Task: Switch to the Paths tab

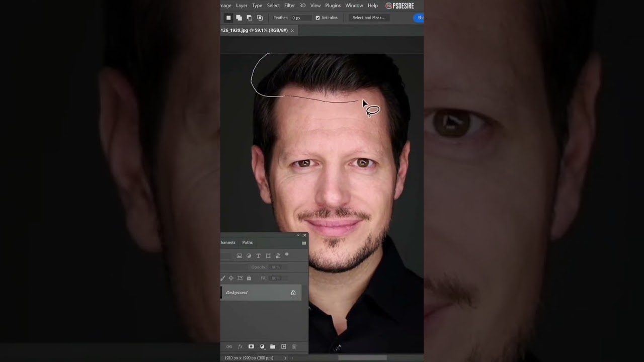Action: [x=248, y=242]
